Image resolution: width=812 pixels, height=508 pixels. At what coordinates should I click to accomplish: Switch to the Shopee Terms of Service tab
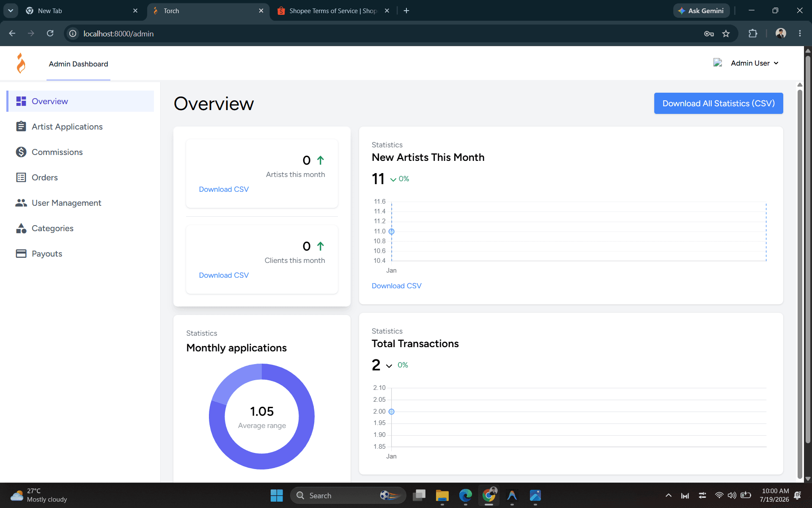(333, 11)
